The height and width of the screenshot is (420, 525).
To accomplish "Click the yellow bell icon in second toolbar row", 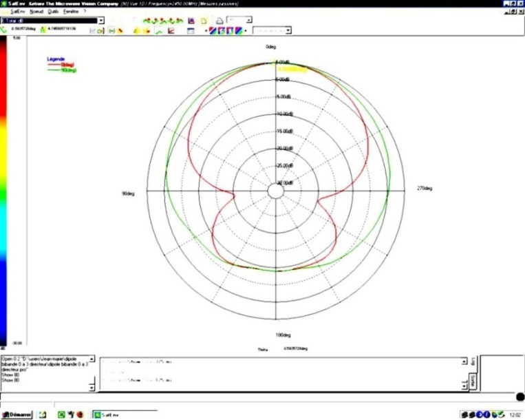I will pyautogui.click(x=136, y=30).
